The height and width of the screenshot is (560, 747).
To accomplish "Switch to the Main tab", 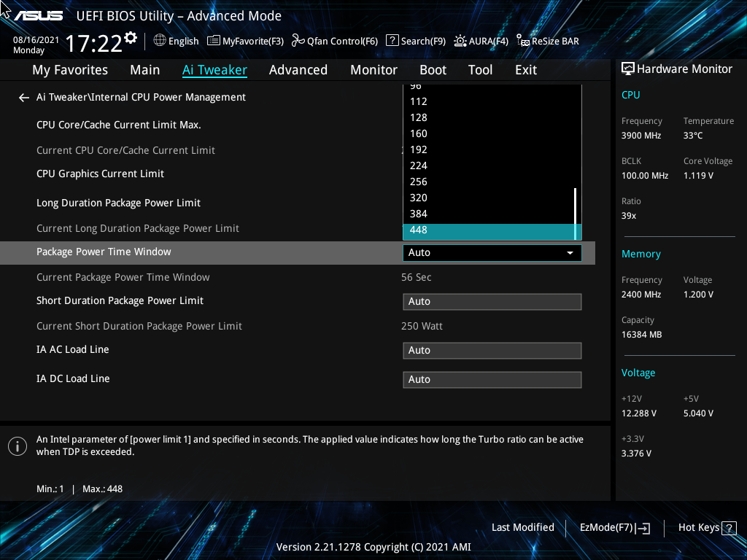I will (145, 70).
